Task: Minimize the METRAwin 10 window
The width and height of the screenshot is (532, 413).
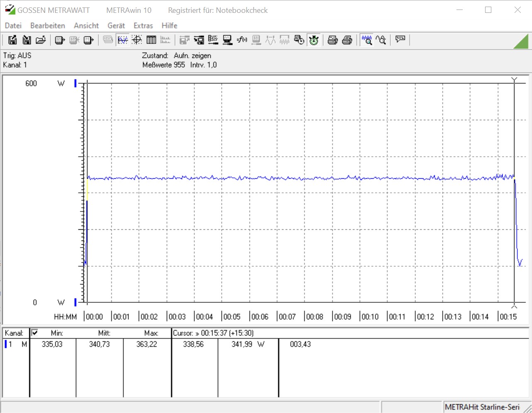Action: [459, 10]
